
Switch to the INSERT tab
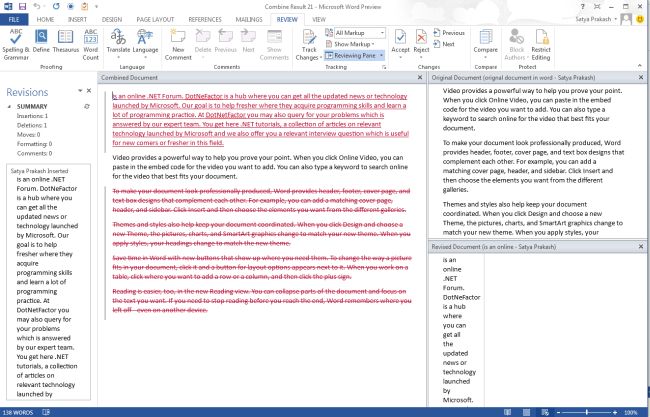tap(77, 19)
